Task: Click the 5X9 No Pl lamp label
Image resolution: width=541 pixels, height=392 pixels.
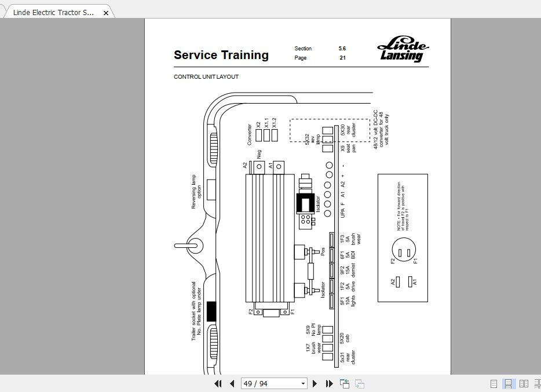Action: [x=313, y=330]
